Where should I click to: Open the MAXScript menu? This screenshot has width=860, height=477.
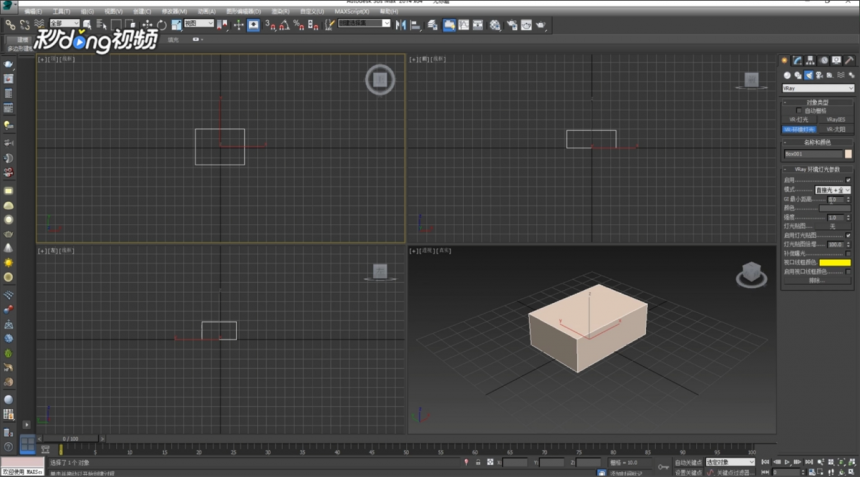pos(352,11)
